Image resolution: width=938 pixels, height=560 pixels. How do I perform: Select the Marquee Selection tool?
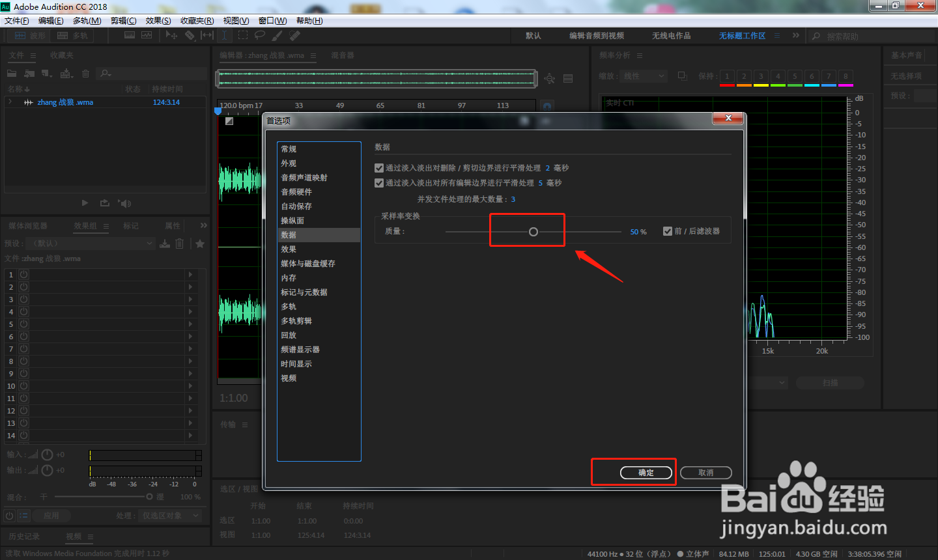(243, 35)
